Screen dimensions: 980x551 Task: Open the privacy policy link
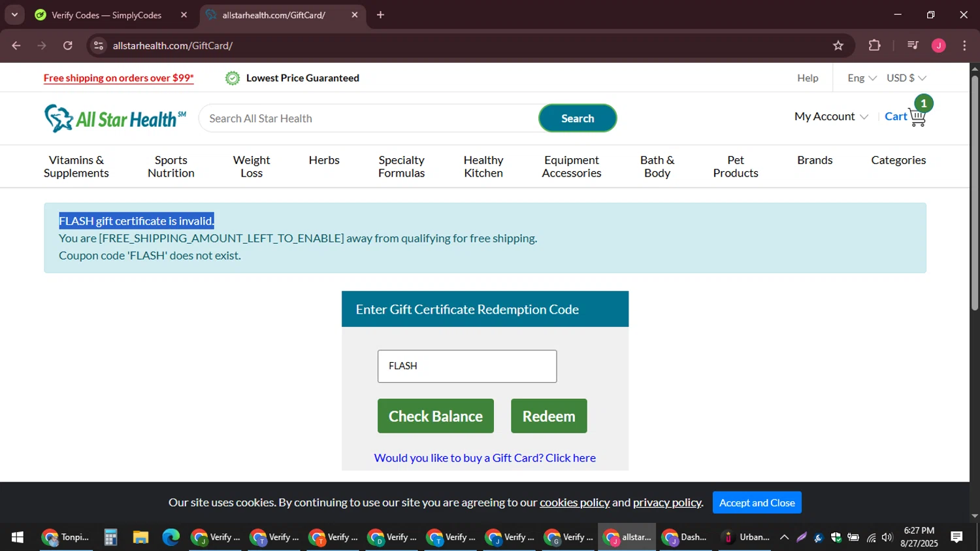tap(667, 502)
